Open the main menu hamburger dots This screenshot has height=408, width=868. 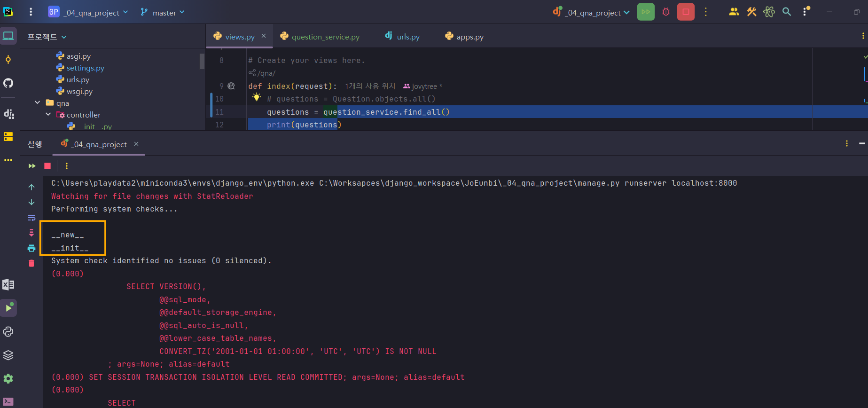[31, 12]
